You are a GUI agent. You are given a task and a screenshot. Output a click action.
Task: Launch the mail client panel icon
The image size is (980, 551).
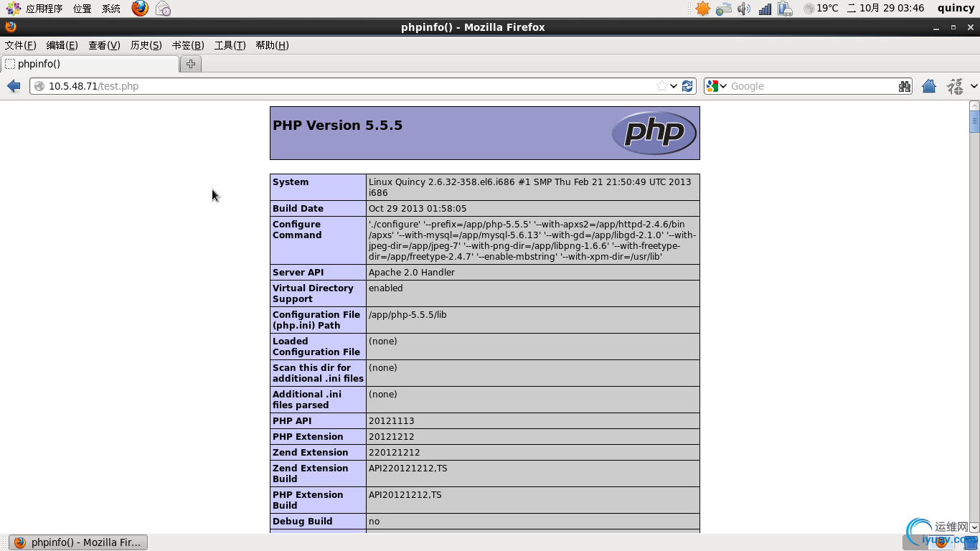(163, 9)
